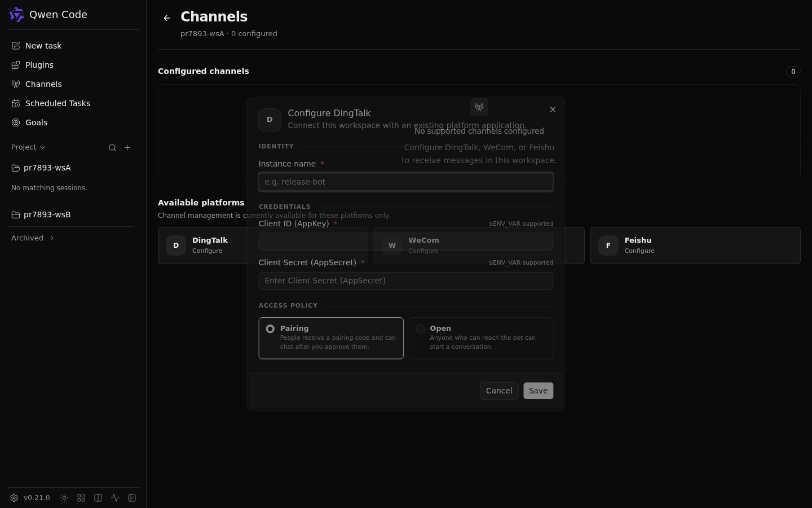Focus the Client ID (AppKey) field

(x=406, y=242)
